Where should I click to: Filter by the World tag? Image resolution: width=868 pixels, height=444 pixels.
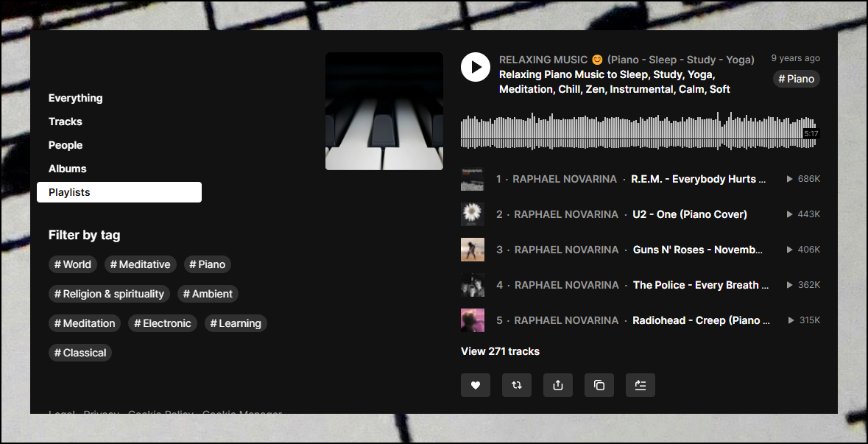[x=73, y=264]
